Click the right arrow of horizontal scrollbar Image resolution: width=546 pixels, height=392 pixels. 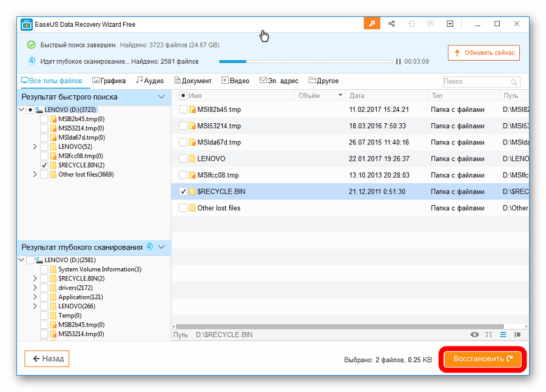point(526,326)
